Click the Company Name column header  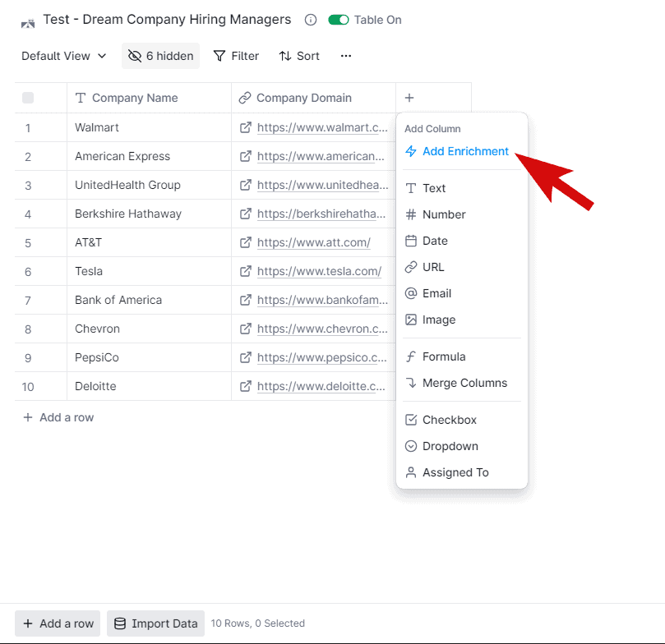(149, 98)
